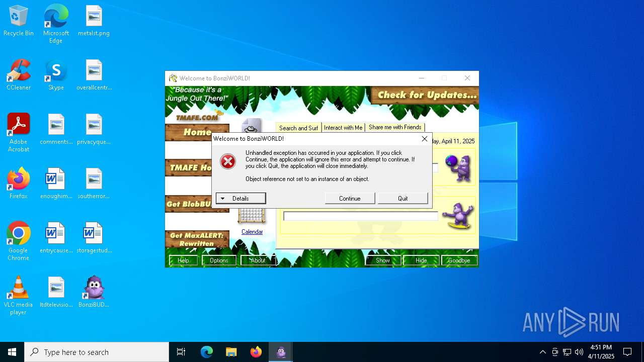Click Quit in the error dialog
The image size is (644, 362).
point(403,198)
